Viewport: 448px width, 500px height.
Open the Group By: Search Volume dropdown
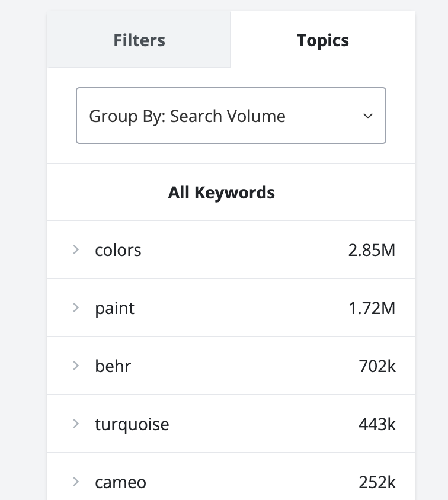pos(231,116)
